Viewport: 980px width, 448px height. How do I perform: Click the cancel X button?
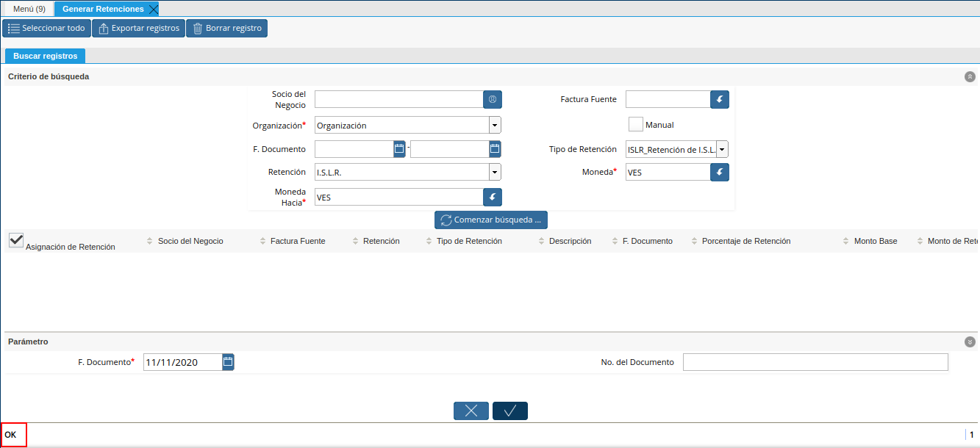click(x=471, y=411)
